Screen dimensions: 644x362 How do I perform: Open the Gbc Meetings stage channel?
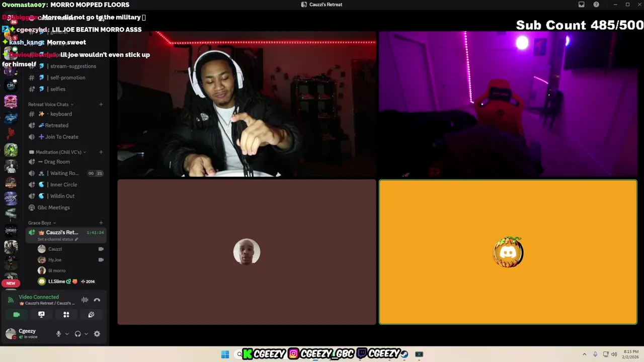pos(66,208)
